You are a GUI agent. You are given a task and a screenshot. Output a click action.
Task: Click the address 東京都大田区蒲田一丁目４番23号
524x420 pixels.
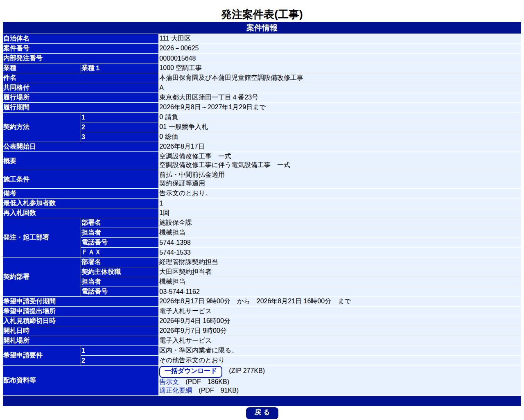pos(208,97)
